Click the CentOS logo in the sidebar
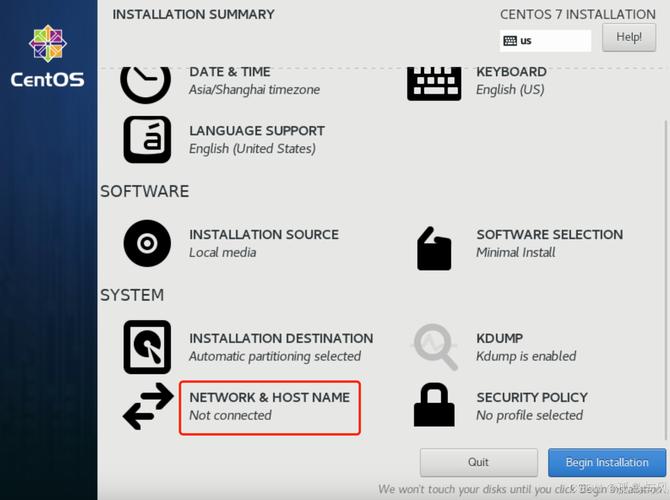670x500 pixels. point(47,56)
